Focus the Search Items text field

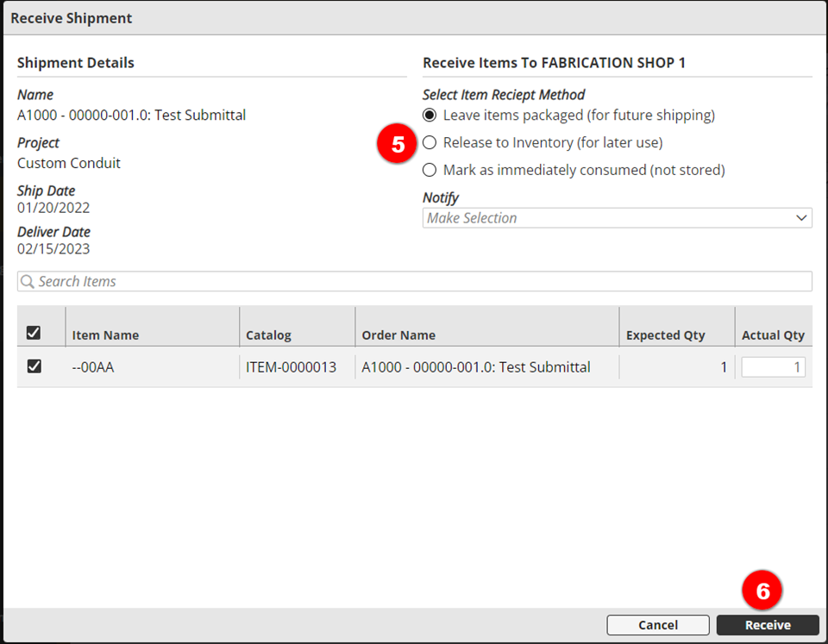(414, 282)
